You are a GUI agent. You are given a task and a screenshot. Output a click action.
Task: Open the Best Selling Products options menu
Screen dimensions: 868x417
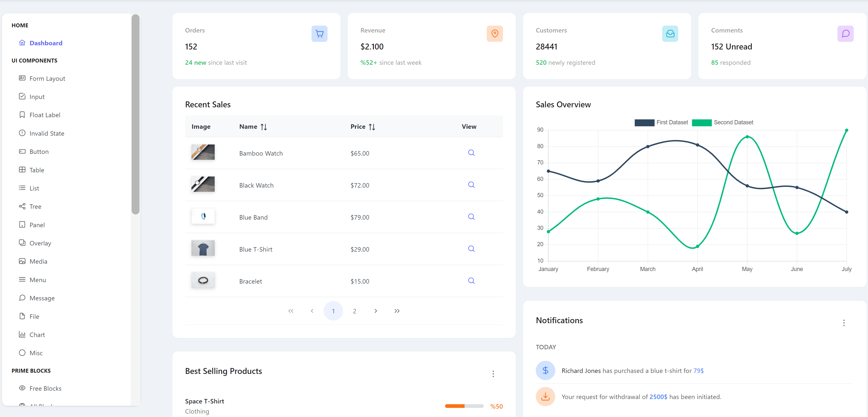[493, 374]
